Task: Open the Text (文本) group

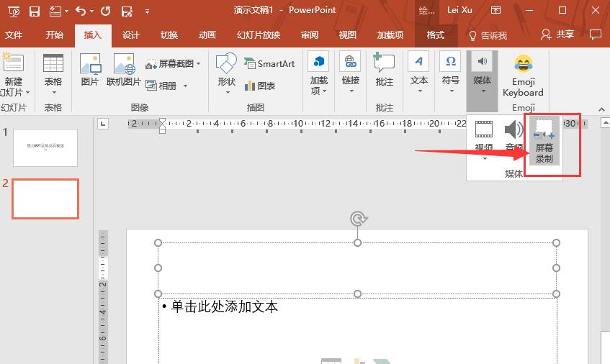Action: pos(418,72)
